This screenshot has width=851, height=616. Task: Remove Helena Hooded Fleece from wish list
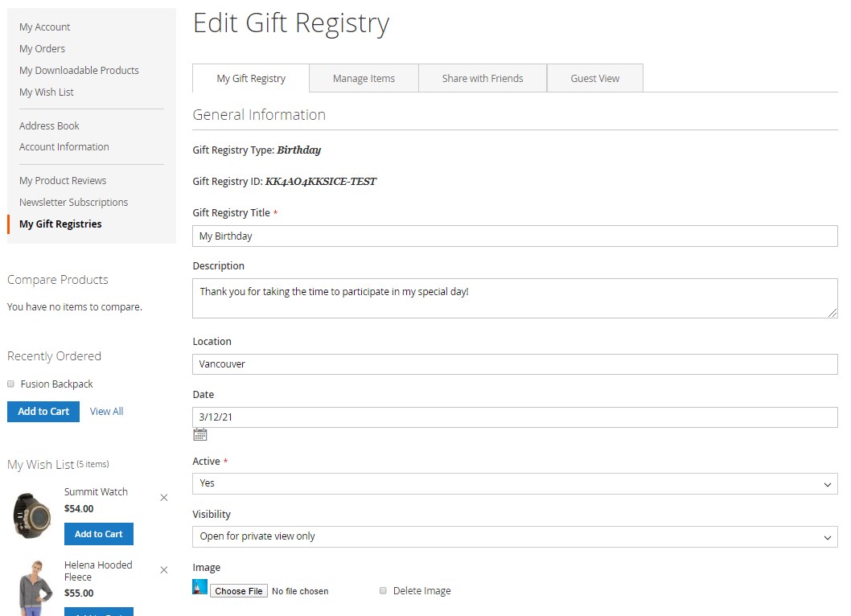(164, 570)
